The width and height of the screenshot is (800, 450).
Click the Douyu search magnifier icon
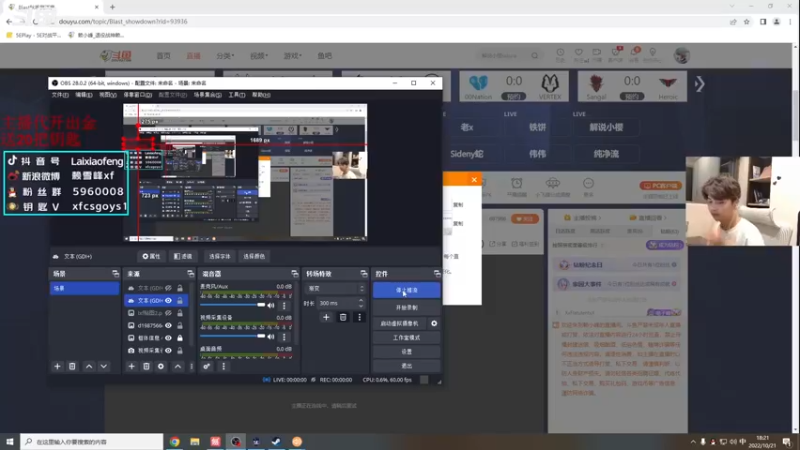tap(534, 56)
